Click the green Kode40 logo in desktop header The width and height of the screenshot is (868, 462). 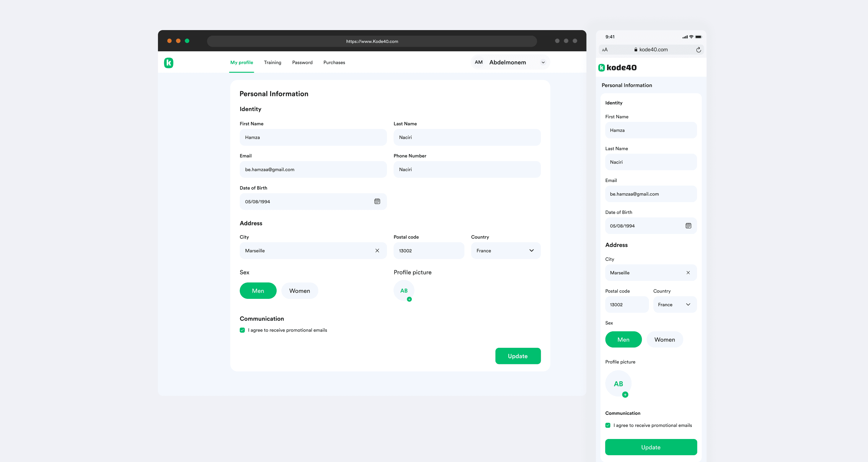(169, 63)
